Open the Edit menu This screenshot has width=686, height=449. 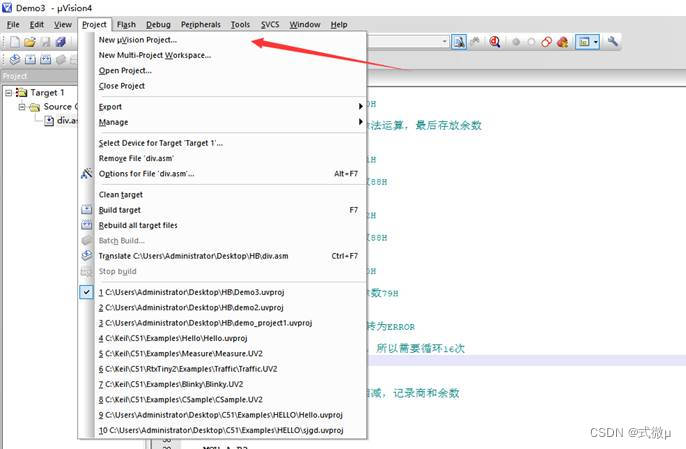point(37,25)
